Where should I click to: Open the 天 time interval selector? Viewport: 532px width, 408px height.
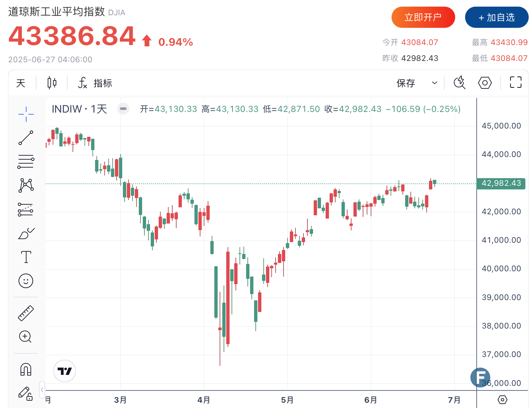(21, 83)
